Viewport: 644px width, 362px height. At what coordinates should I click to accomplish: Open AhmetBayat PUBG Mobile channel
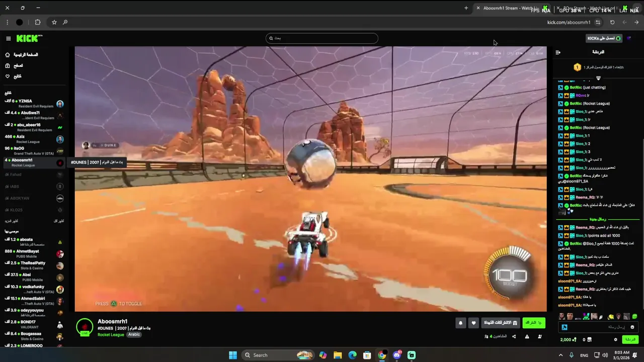[34, 253]
